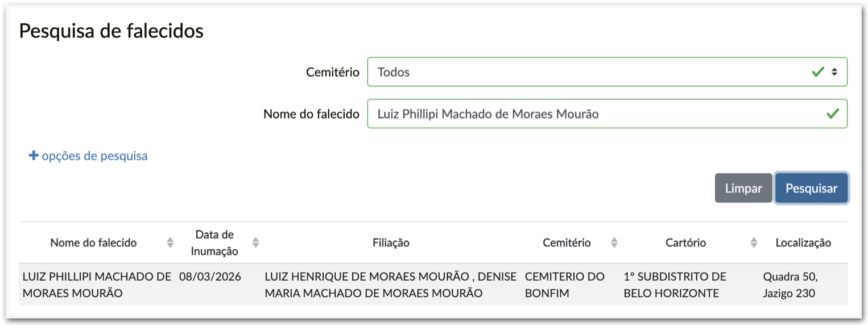Click the CEMITERIO DO BONFIM cell
Image resolution: width=868 pixels, height=325 pixels.
[x=564, y=285]
